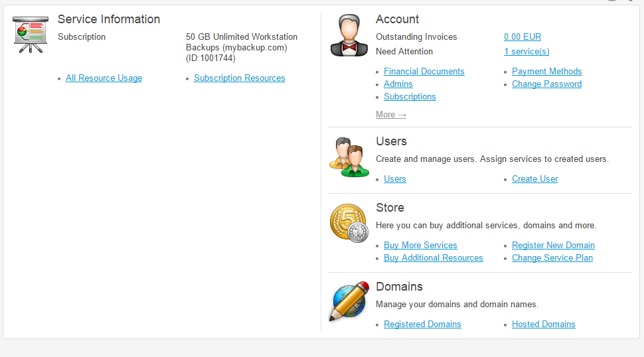Select Register New Domain
The width and height of the screenshot is (644, 357).
click(553, 246)
